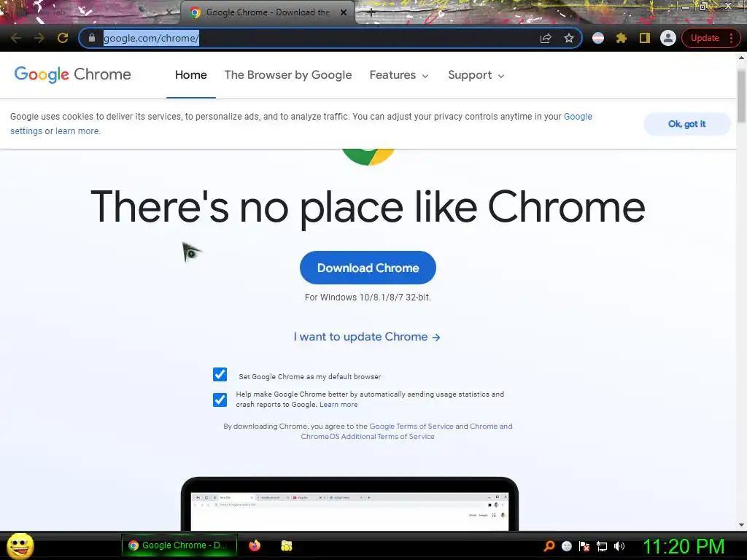Open the Home navigation item

pos(191,75)
